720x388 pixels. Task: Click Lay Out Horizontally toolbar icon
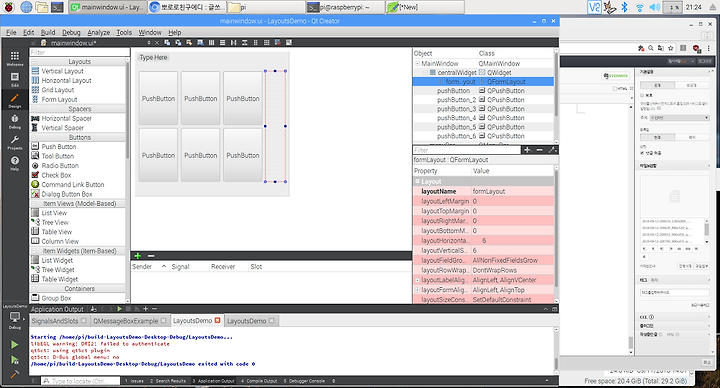pyautogui.click(x=211, y=42)
